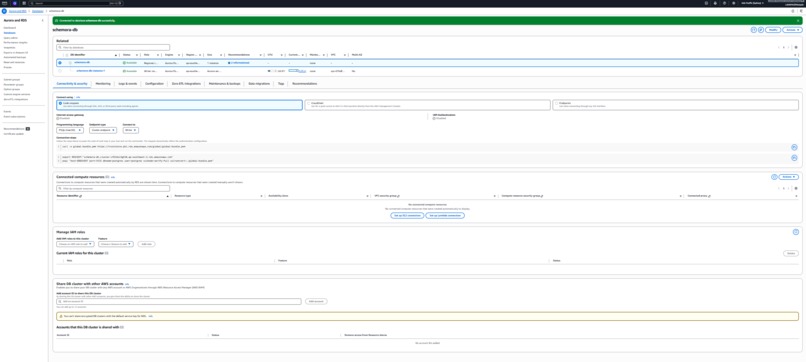This screenshot has width=806, height=362.
Task: Open the AWS logo home icon
Action: point(5,3)
